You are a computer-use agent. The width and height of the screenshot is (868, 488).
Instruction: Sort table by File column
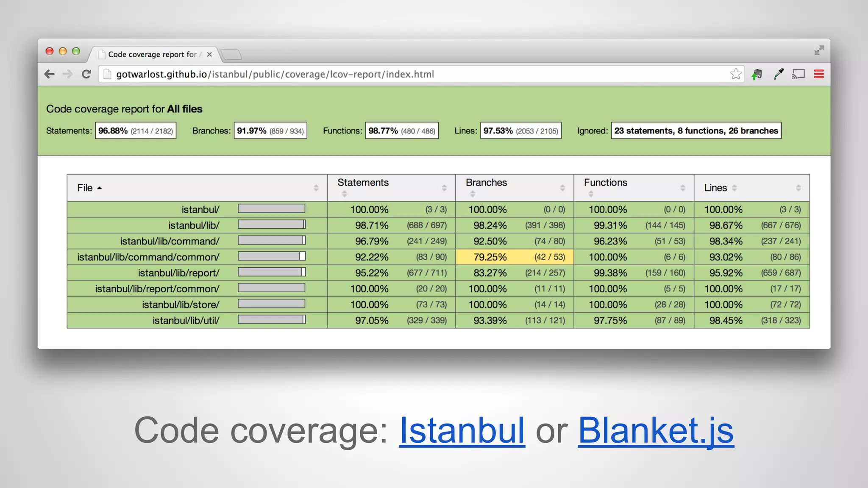[85, 188]
